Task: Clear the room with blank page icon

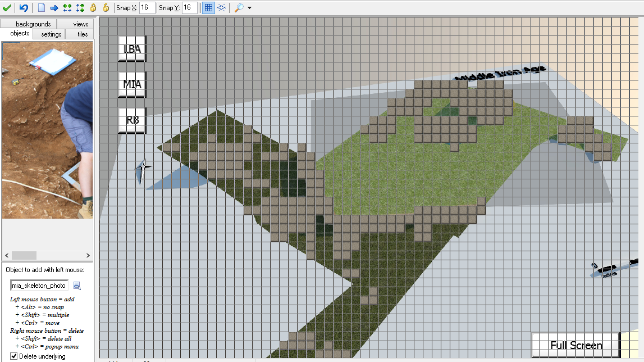Action: click(x=42, y=8)
